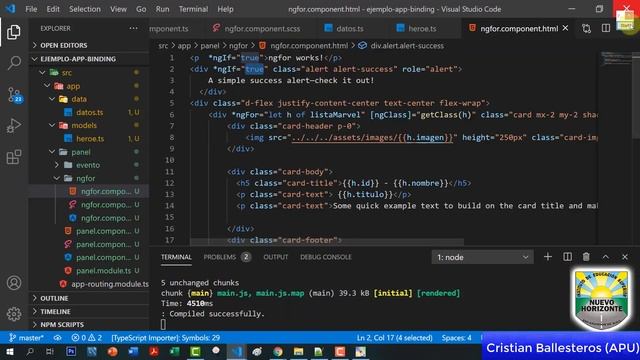
Task: Open the File menu
Action: [31, 9]
